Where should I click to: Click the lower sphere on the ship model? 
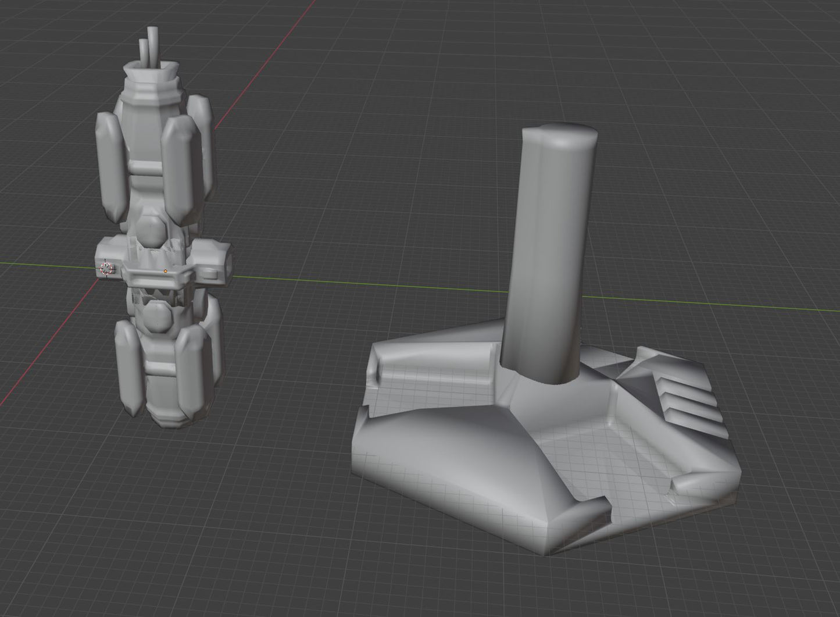[x=157, y=317]
